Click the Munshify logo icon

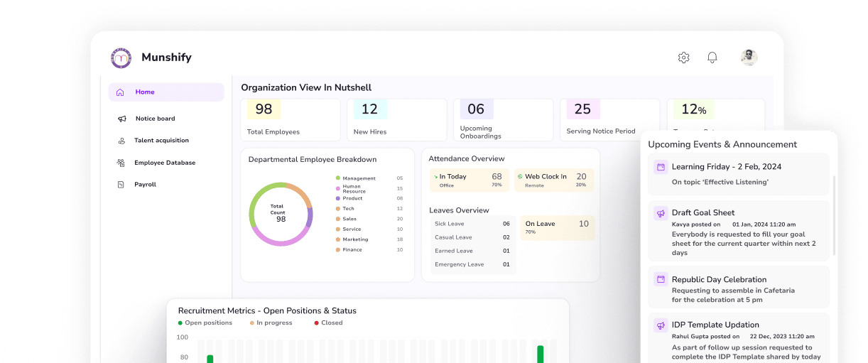[x=121, y=58]
